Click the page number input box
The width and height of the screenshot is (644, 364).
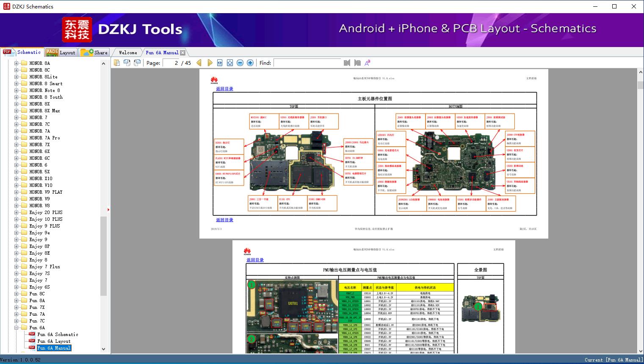171,63
